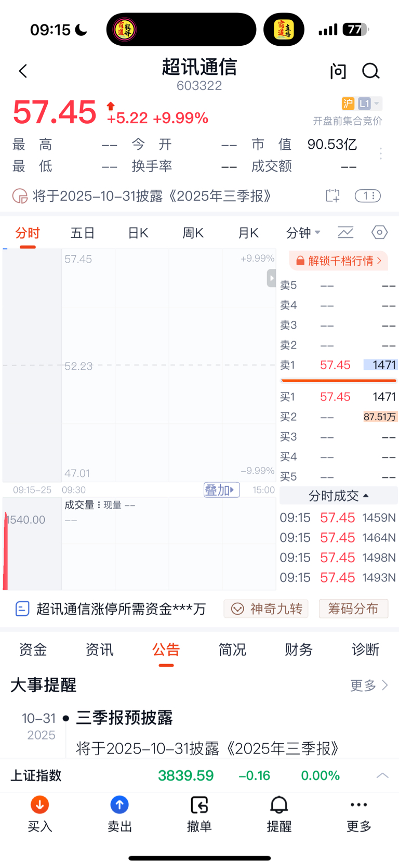399x868 pixels.
Task: Tap the 更多 three-dot icon
Action: [x=359, y=805]
